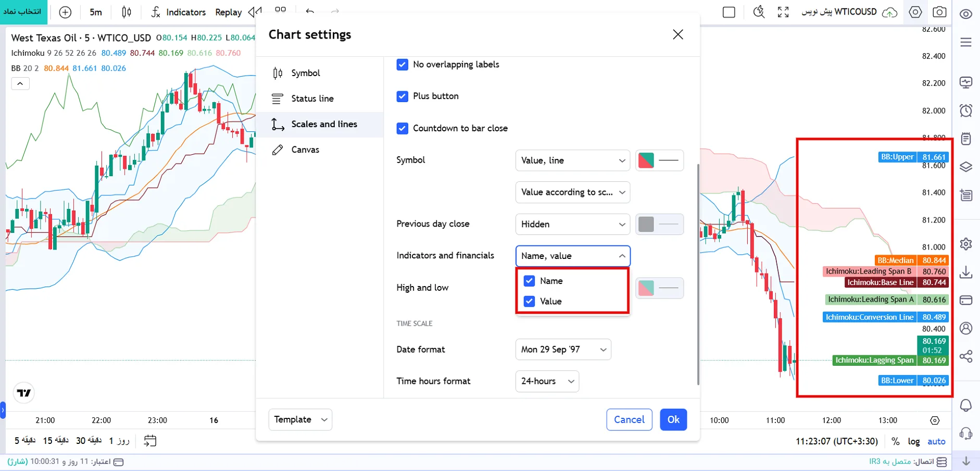The width and height of the screenshot is (980, 471).
Task: Switch to Status line settings tab
Action: pos(320,98)
